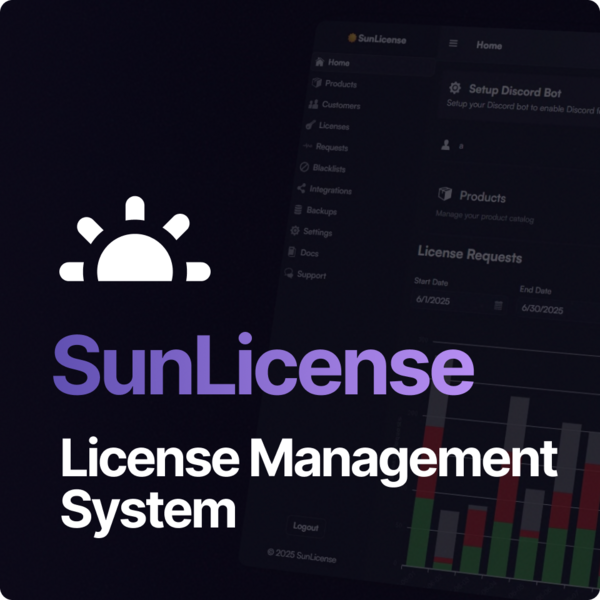This screenshot has height=600, width=600.
Task: Click the Home title in top bar
Action: coord(489,45)
